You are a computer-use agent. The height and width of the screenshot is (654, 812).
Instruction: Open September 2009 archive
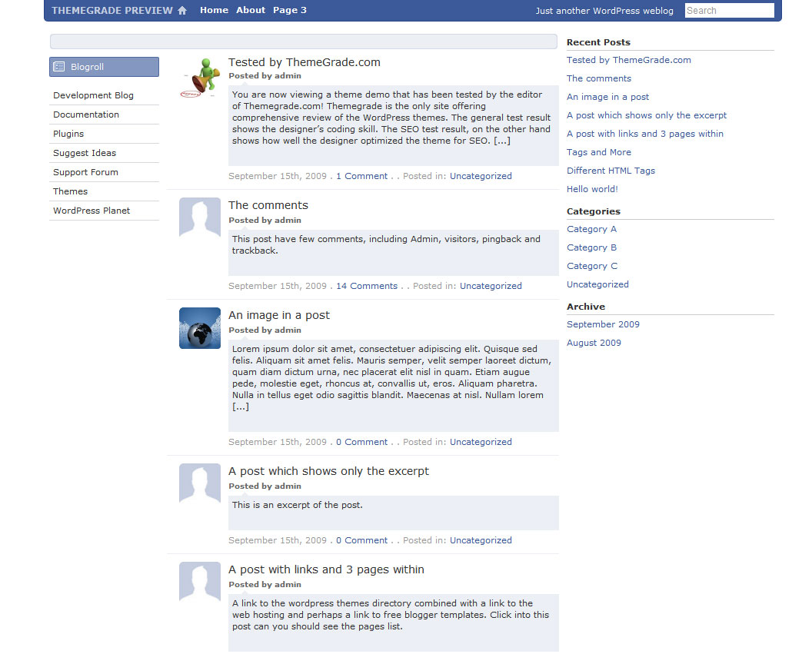point(603,324)
